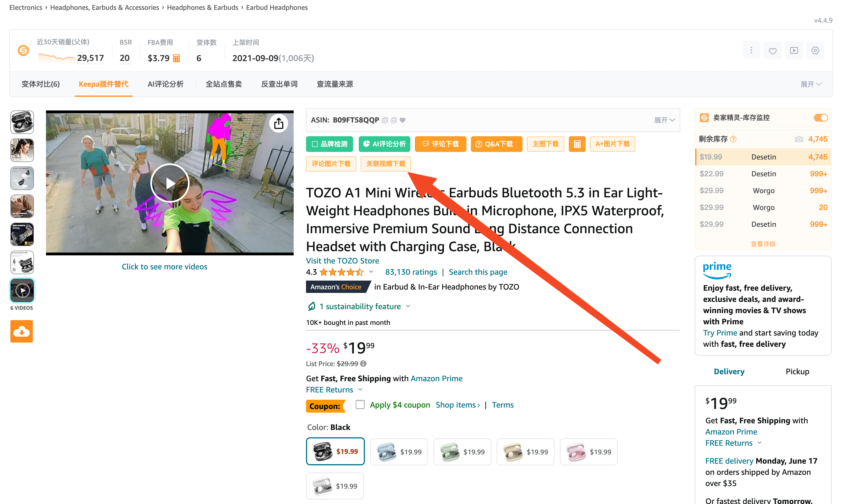The height and width of the screenshot is (504, 842).
Task: Click the remaining stock help question icon
Action: tap(733, 139)
